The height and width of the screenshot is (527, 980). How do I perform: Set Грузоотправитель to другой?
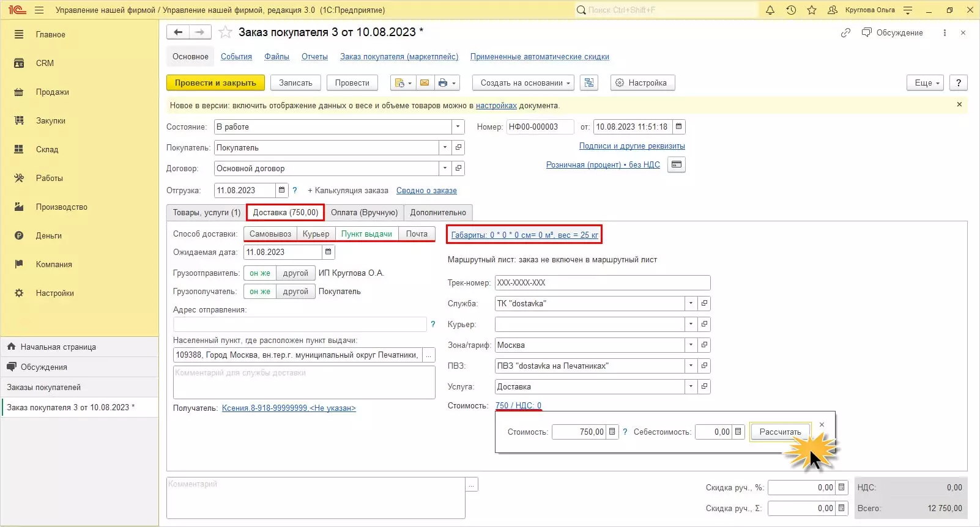click(x=295, y=273)
